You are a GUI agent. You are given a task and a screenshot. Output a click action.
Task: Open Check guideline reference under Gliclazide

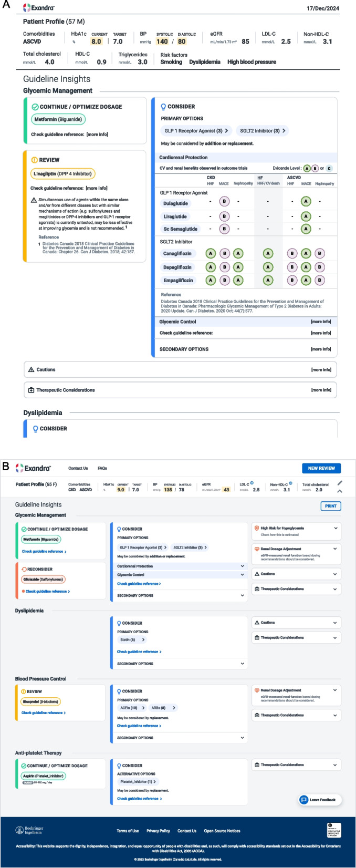point(47,591)
